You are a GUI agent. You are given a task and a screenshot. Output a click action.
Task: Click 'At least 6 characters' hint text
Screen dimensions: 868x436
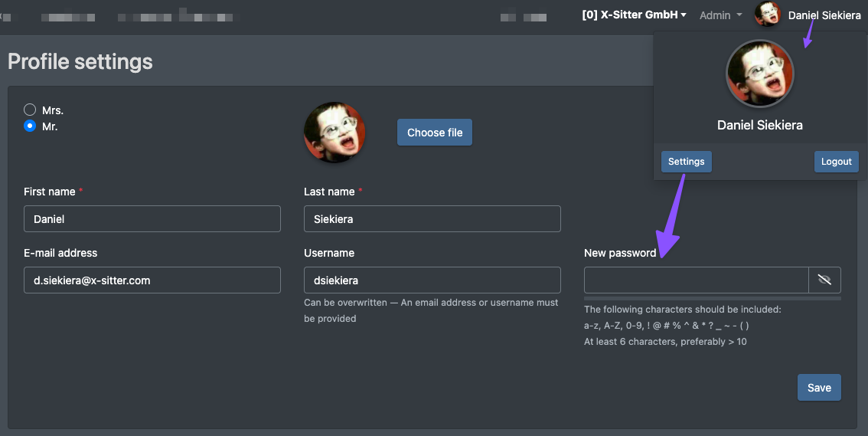[665, 342]
